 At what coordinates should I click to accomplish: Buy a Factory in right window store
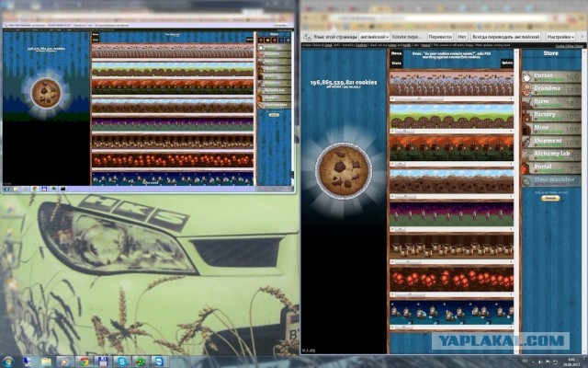[x=551, y=116]
